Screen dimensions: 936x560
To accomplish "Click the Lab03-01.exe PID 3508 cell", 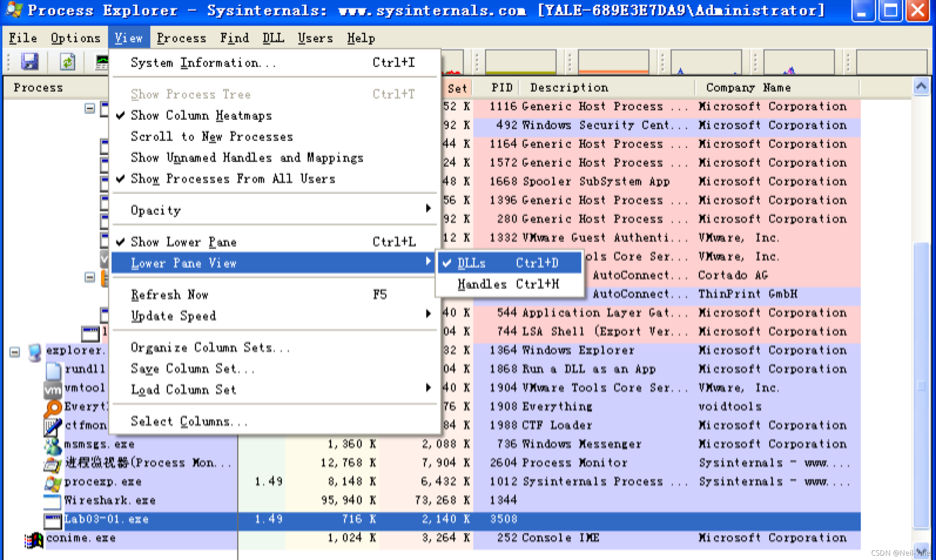I will 503,519.
